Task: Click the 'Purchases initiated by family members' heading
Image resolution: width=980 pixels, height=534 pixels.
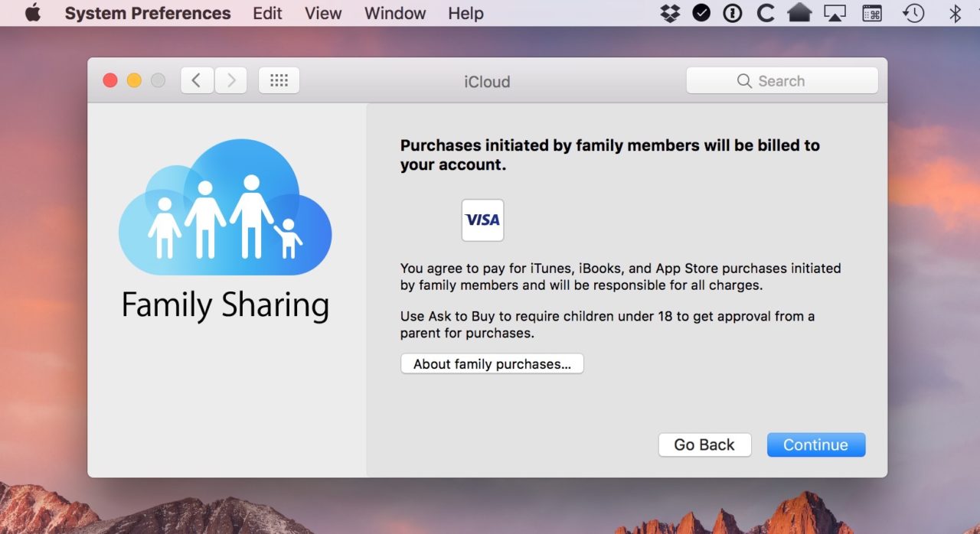Action: [x=609, y=155]
